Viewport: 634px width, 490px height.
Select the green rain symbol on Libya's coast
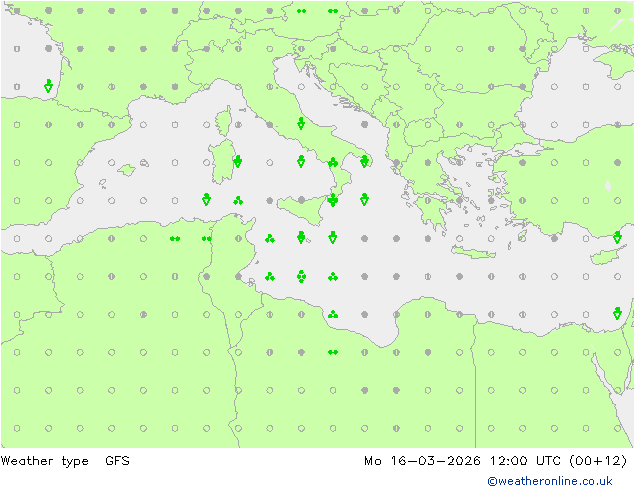tap(333, 314)
